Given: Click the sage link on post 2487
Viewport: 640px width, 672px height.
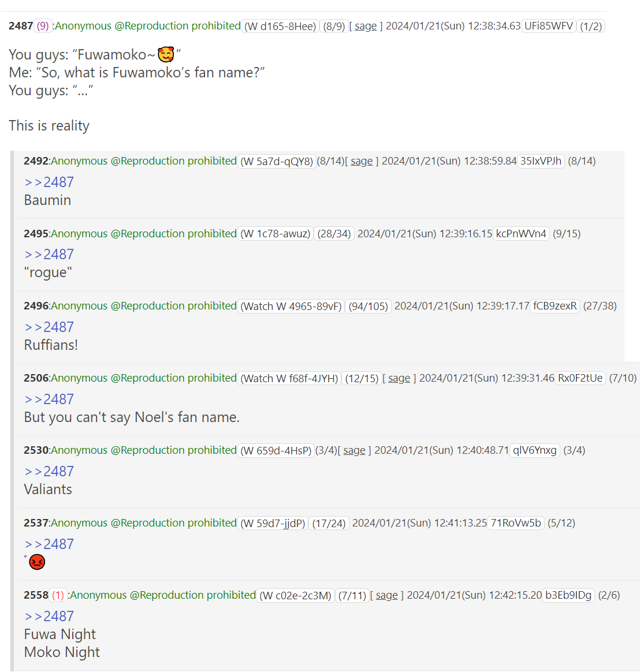Looking at the screenshot, I should [366, 26].
